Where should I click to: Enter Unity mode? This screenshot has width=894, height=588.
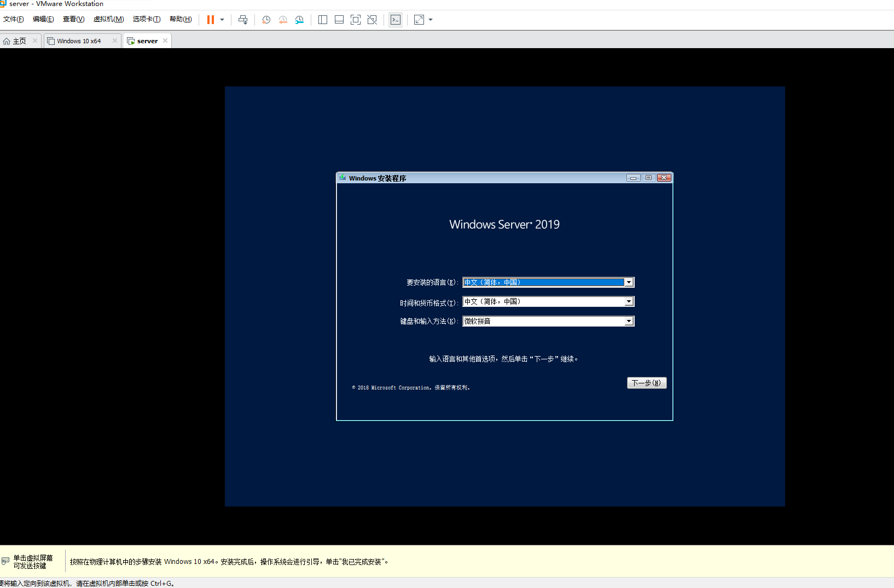click(373, 20)
